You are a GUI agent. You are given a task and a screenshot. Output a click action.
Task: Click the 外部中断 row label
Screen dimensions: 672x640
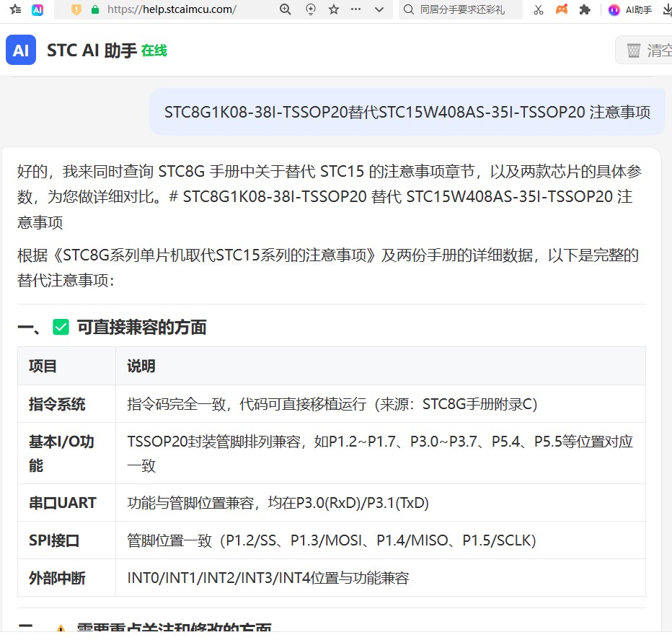(57, 578)
